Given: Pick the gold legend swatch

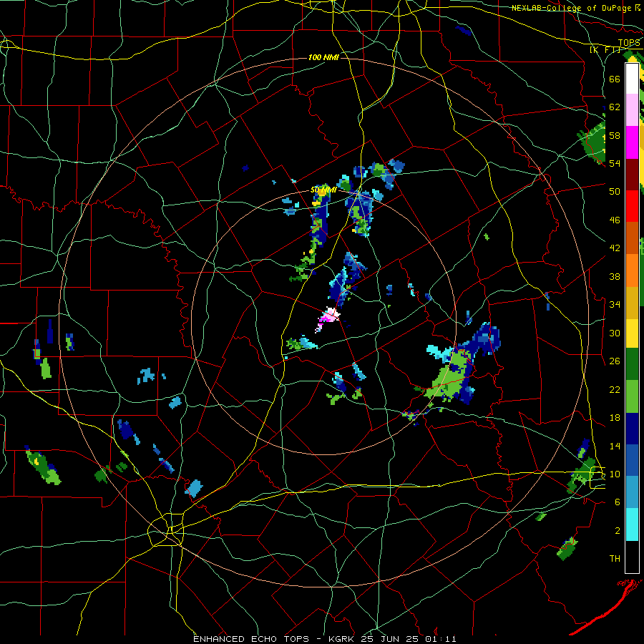Looking at the screenshot, I should [632, 303].
